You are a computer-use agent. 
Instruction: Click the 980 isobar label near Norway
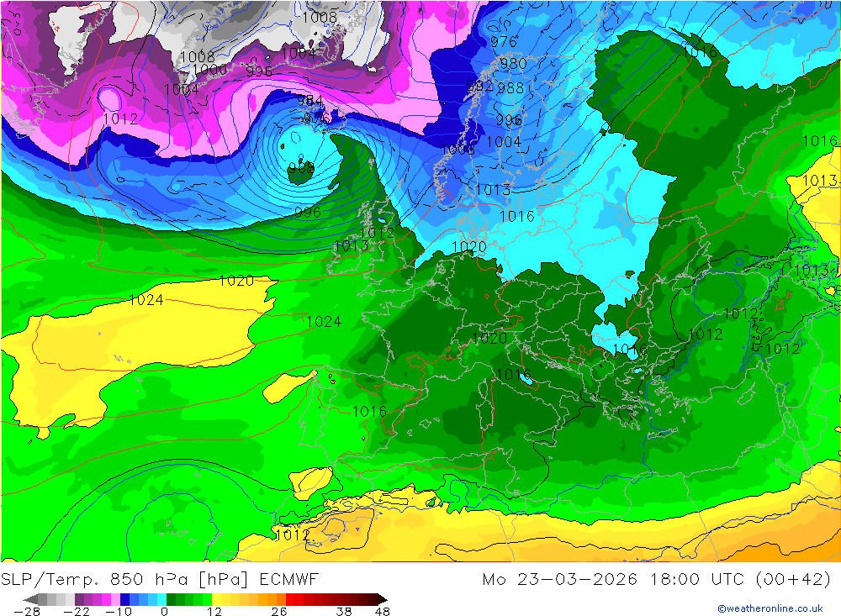tap(513, 64)
